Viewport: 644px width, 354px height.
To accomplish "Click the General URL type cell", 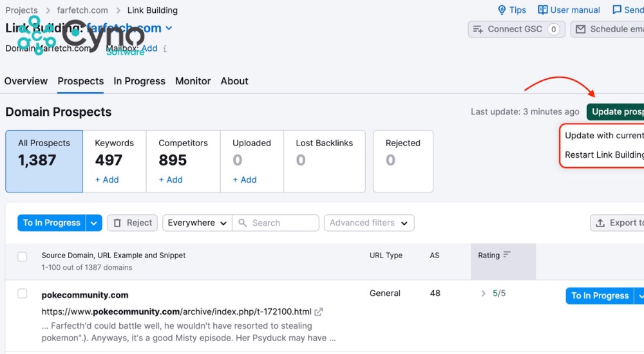I will [385, 293].
